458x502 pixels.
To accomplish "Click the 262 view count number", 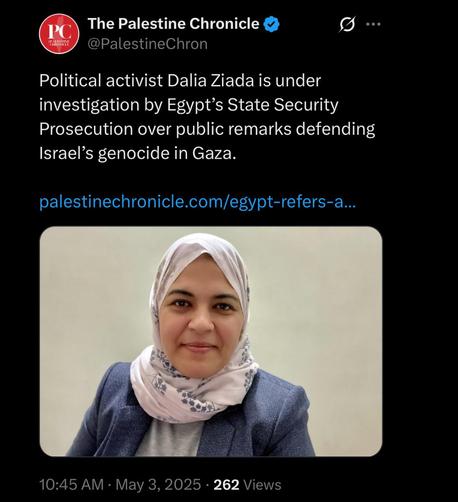I will point(226,485).
